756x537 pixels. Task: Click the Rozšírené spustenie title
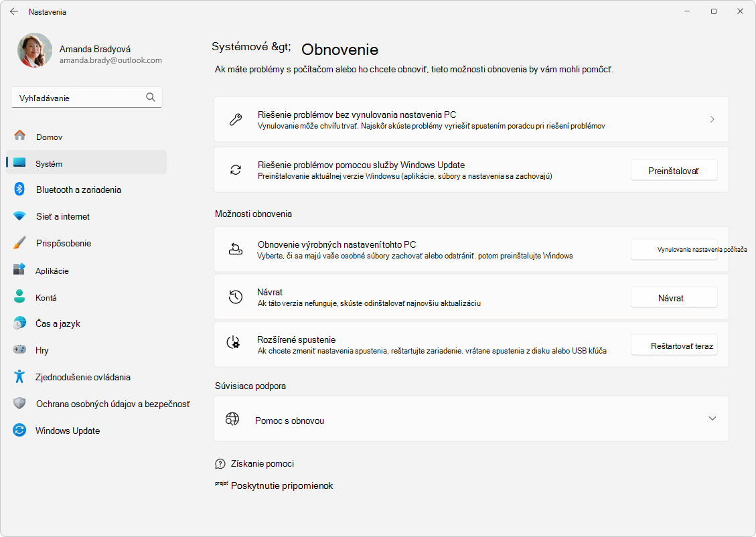coord(296,340)
